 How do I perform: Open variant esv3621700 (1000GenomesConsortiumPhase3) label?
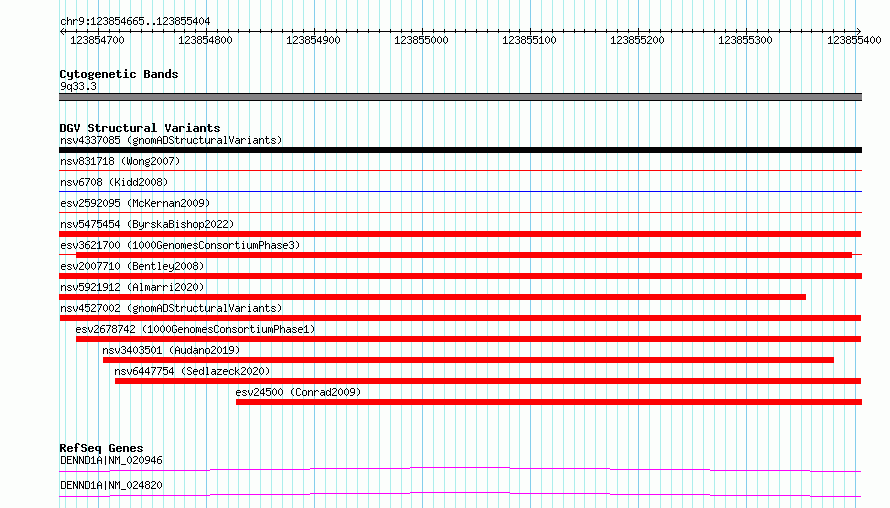tap(180, 245)
